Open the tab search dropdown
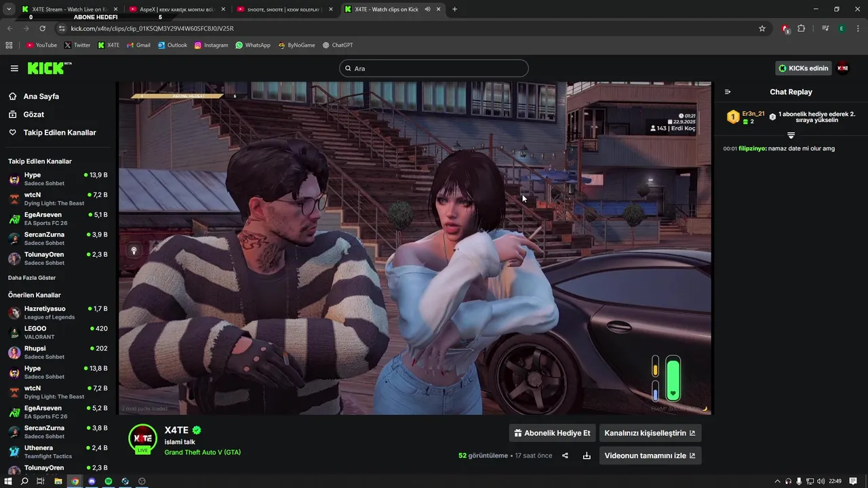Viewport: 868px width, 488px height. point(8,9)
